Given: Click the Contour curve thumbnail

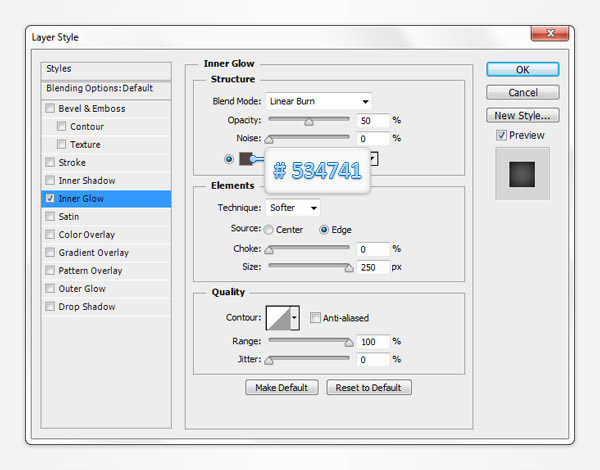Looking at the screenshot, I should pos(277,318).
